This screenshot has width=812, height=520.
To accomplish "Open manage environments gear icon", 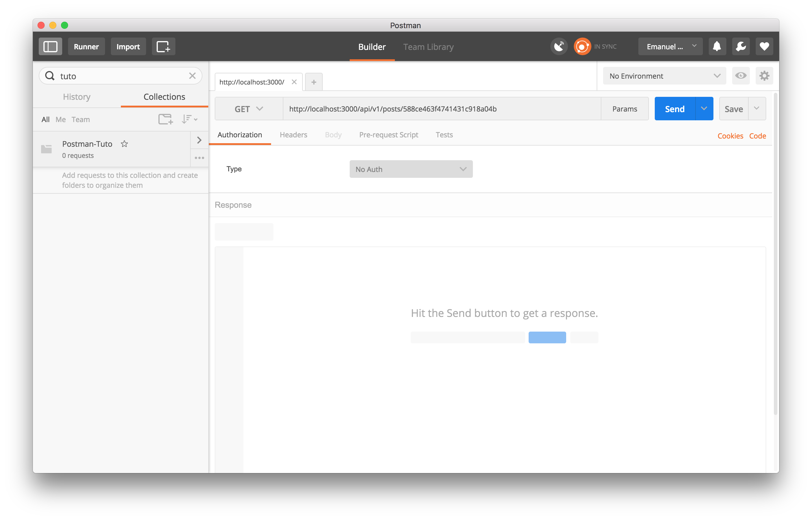I will [x=764, y=76].
